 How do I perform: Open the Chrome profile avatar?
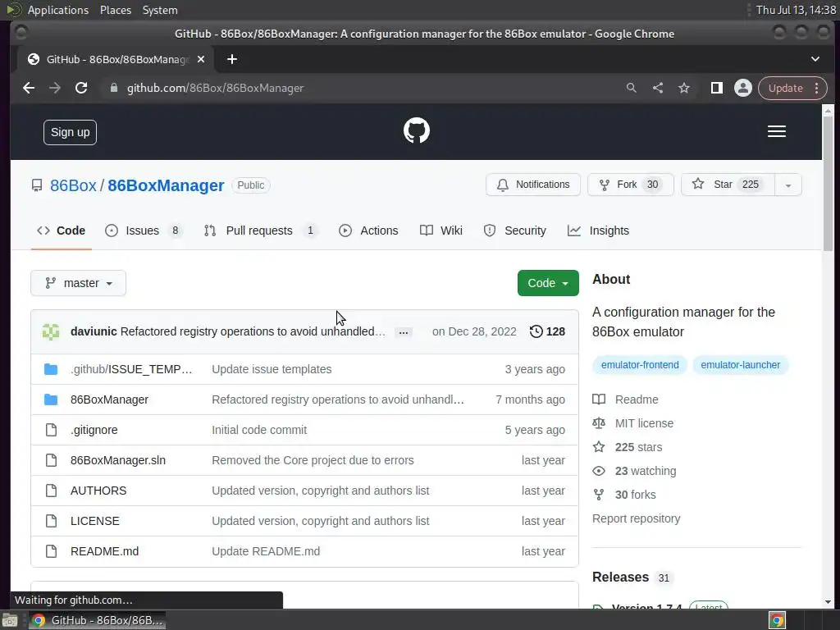click(743, 88)
